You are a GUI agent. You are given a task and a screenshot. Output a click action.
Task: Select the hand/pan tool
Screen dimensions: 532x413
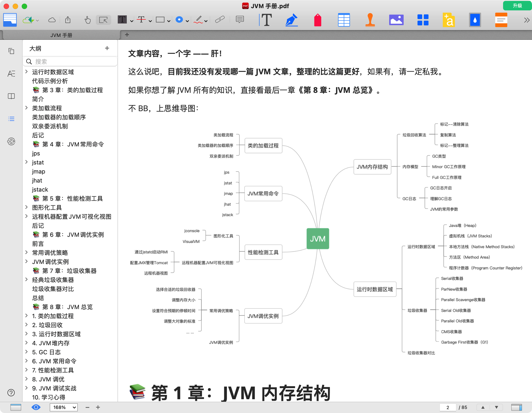(x=87, y=20)
